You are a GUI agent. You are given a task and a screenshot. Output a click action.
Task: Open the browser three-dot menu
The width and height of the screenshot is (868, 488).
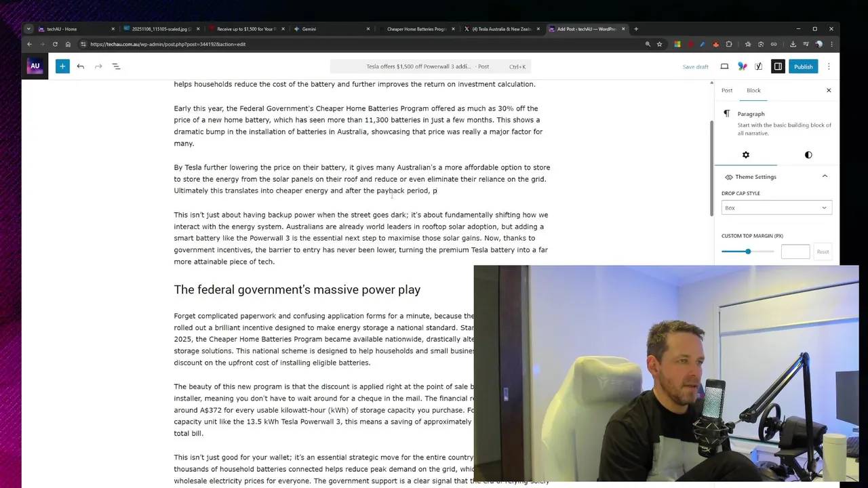coord(831,44)
